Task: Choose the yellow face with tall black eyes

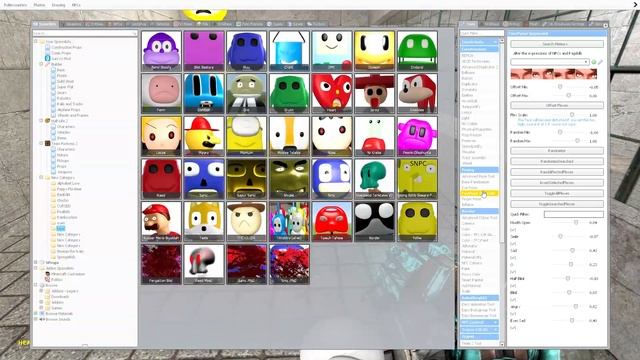Action: (374, 51)
